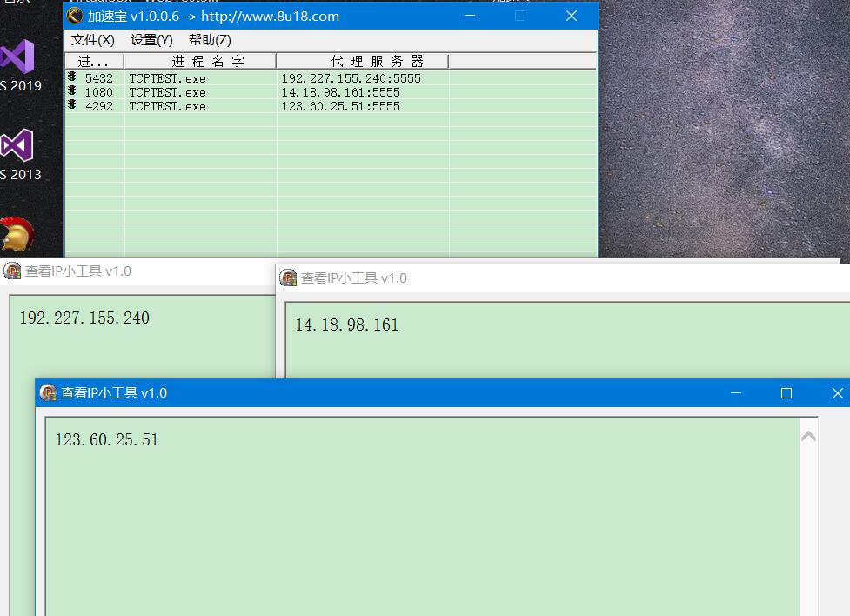Minimize the front 查看IP小工具 window

click(736, 393)
